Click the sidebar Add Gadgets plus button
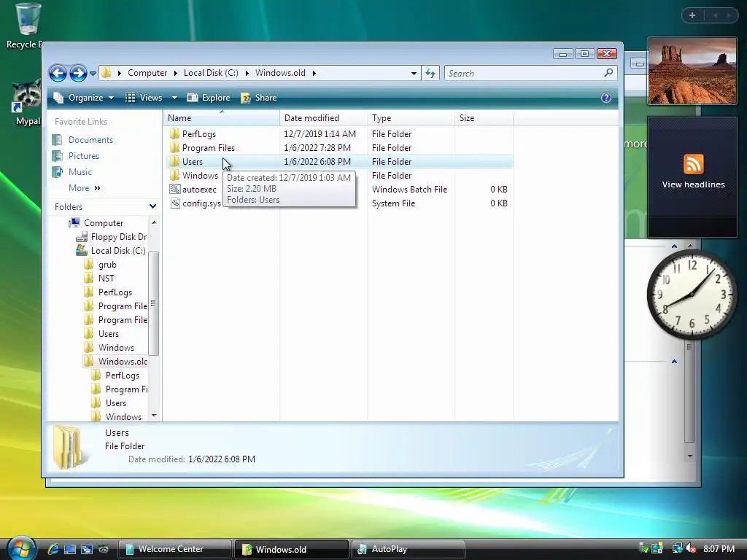Viewport: 747px width, 560px height. (x=692, y=15)
